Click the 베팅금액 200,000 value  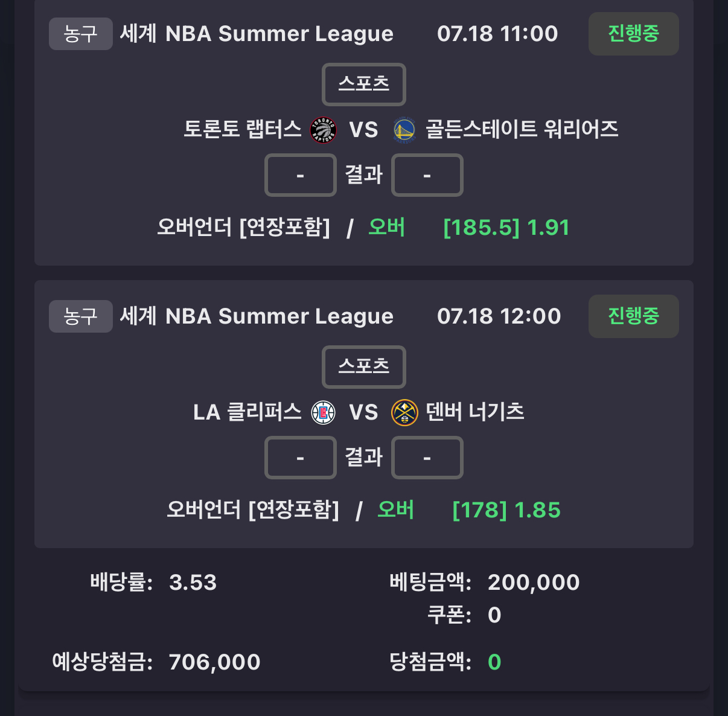[534, 583]
